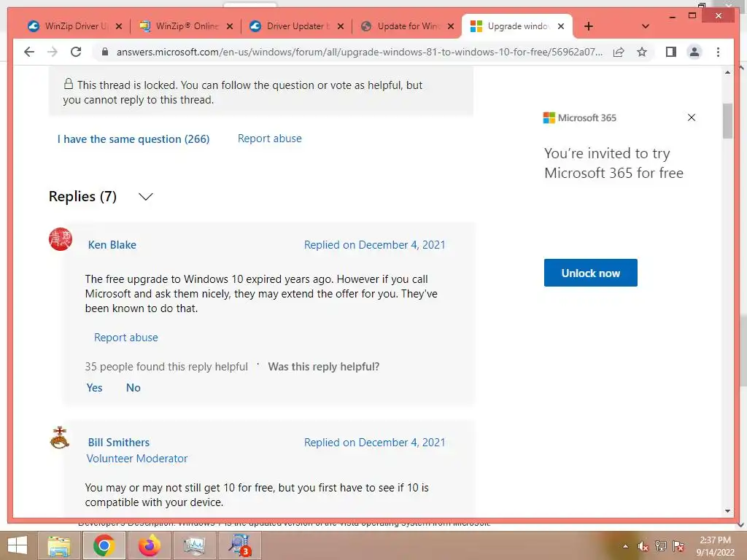This screenshot has height=560, width=747.
Task: Open Ken Blake's profile link
Action: [x=112, y=245]
